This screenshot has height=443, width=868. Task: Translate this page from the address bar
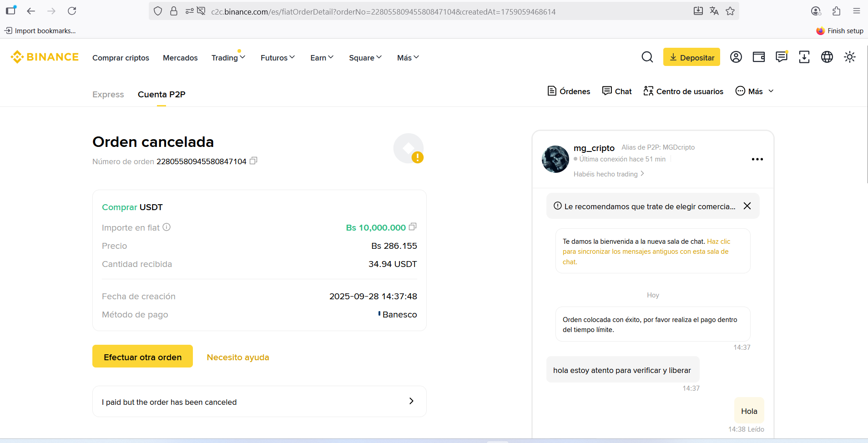tap(714, 11)
